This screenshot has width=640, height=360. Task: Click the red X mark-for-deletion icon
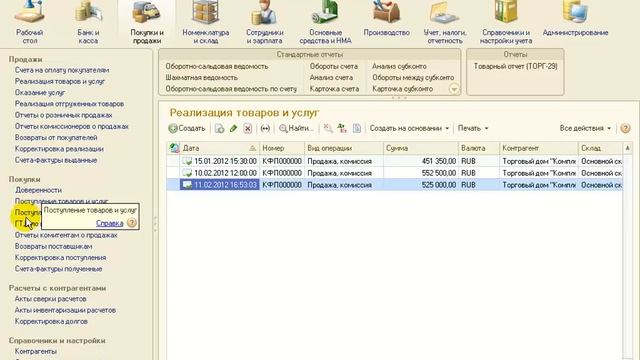247,129
